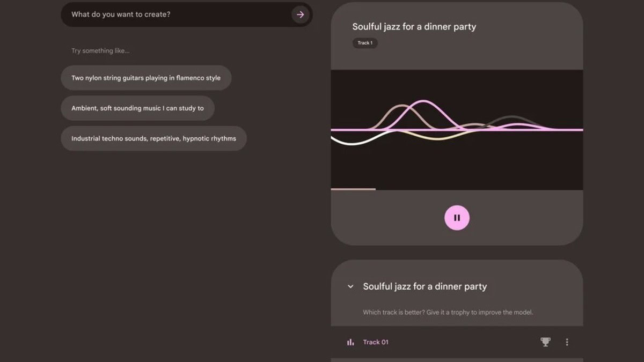Open the three-dot menu for Track 01
Image resolution: width=644 pixels, height=362 pixels.
(x=567, y=342)
